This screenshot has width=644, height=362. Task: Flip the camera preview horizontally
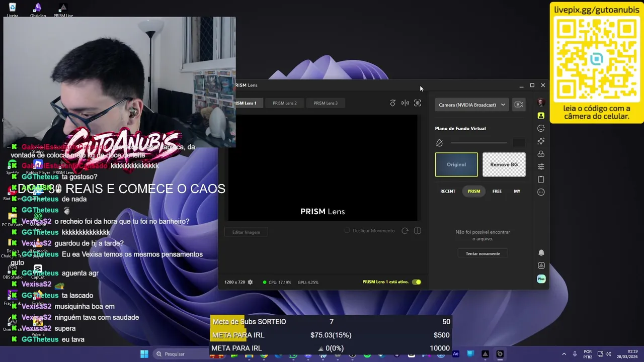(x=405, y=103)
